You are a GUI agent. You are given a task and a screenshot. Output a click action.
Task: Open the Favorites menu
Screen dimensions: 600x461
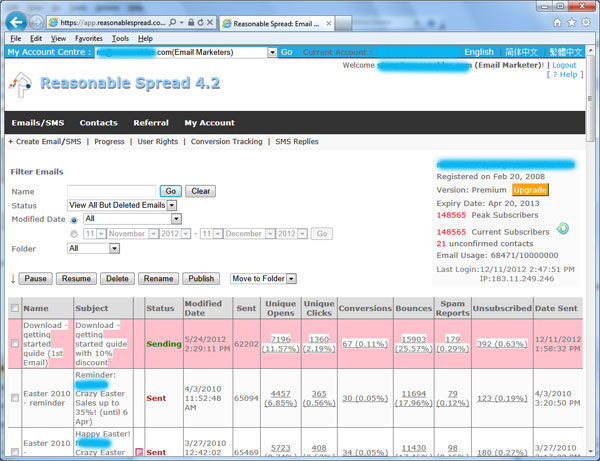click(x=89, y=39)
